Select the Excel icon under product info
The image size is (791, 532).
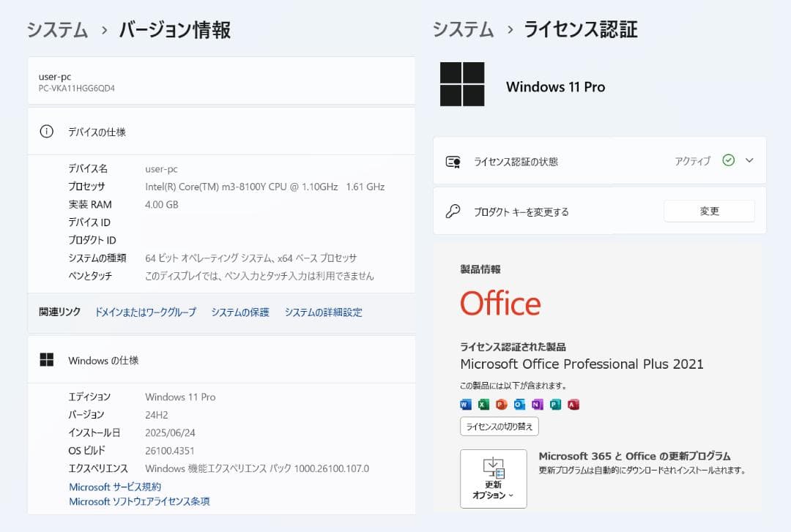tap(483, 404)
